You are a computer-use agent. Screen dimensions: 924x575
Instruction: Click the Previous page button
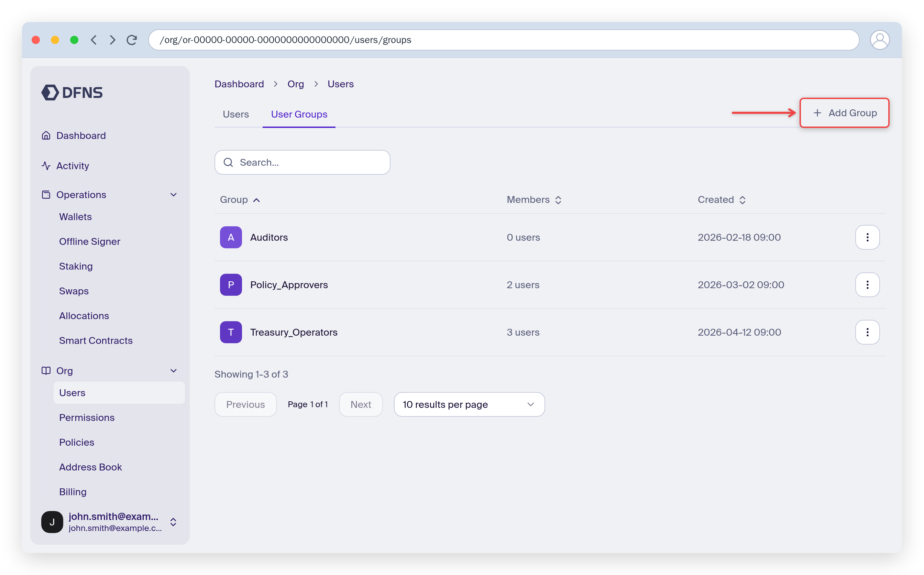[245, 405]
